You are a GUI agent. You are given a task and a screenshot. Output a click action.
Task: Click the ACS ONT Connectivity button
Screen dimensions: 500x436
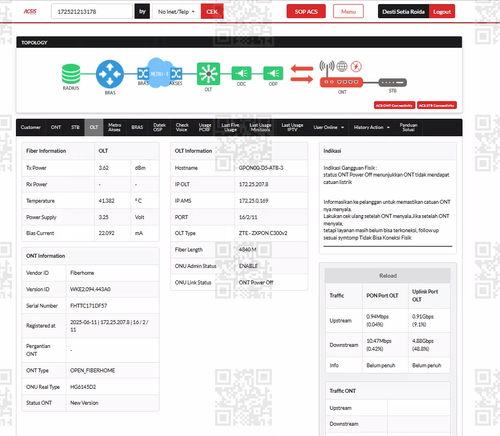click(394, 105)
